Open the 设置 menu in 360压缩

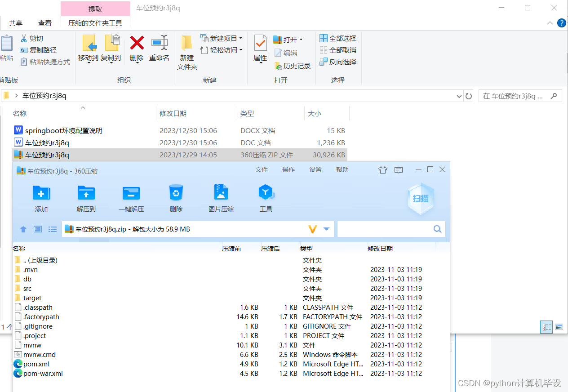click(x=315, y=169)
